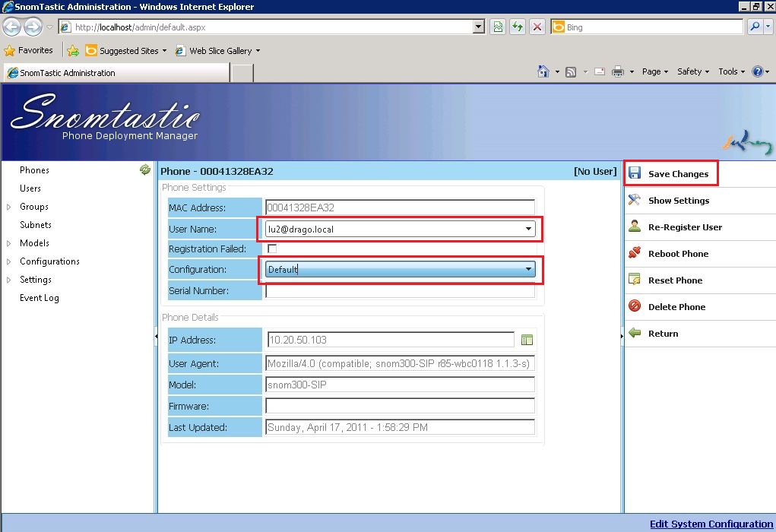The height and width of the screenshot is (532, 776).
Task: Open the Print icon in the toolbar
Action: [x=616, y=71]
